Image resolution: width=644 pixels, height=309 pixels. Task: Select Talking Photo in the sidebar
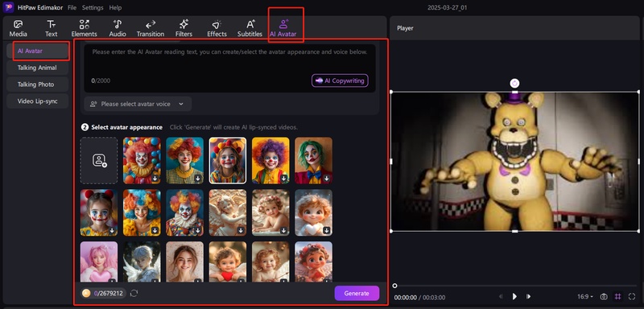pyautogui.click(x=37, y=84)
